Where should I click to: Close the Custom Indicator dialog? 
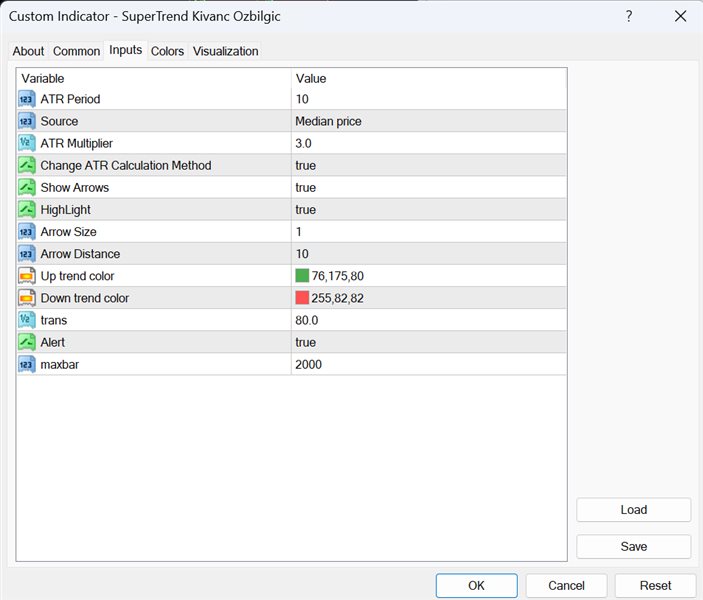(x=680, y=17)
